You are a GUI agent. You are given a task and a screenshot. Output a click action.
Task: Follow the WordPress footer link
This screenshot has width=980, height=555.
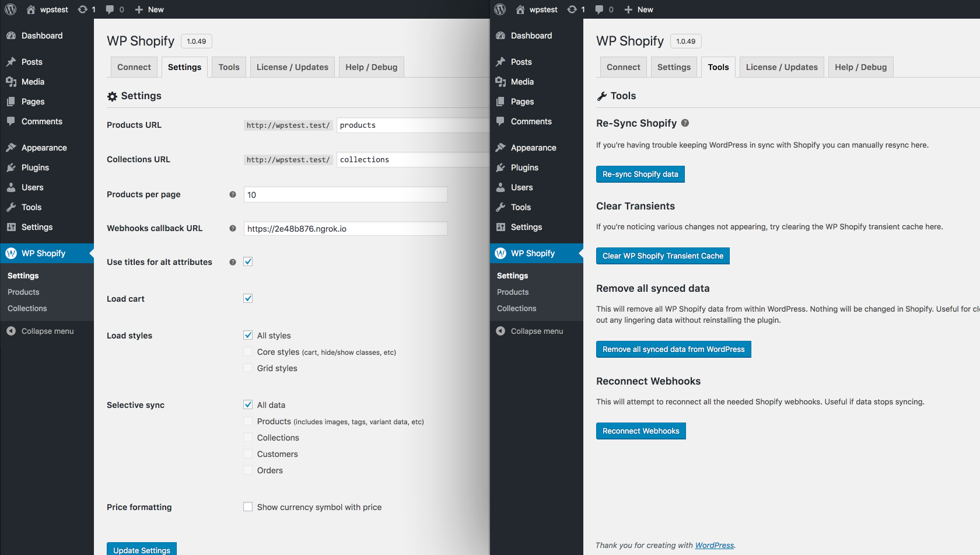714,545
